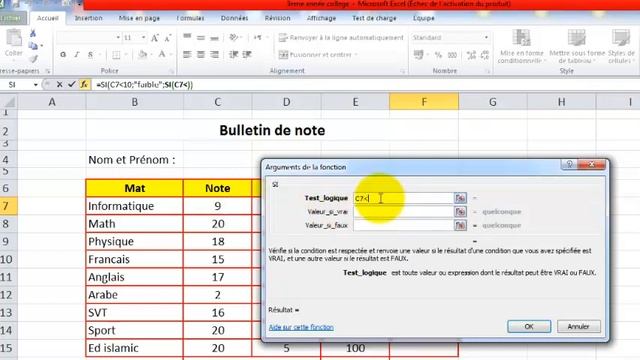Image resolution: width=640 pixels, height=360 pixels.
Task: Open Mise en forme conditionnelle
Action: (x=522, y=47)
